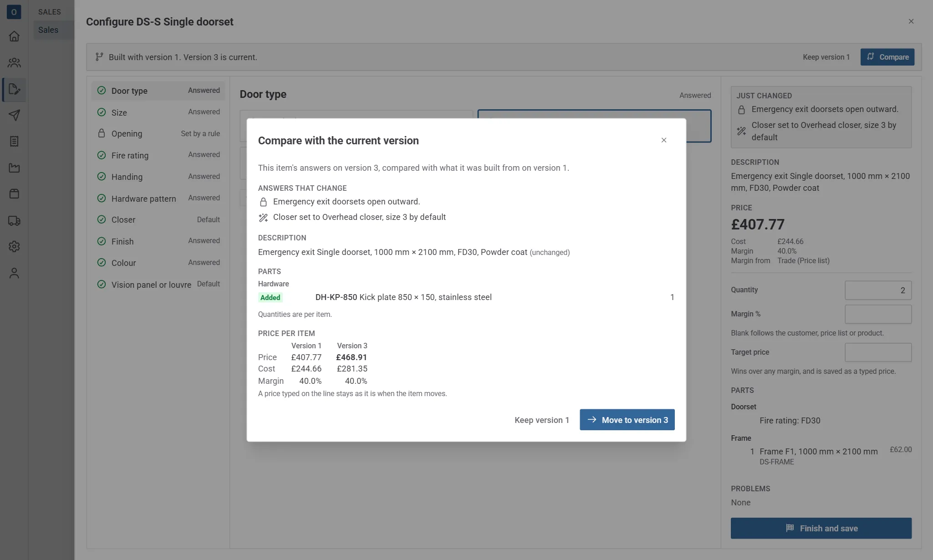Click Finish and save button
This screenshot has height=560, width=933.
point(821,528)
